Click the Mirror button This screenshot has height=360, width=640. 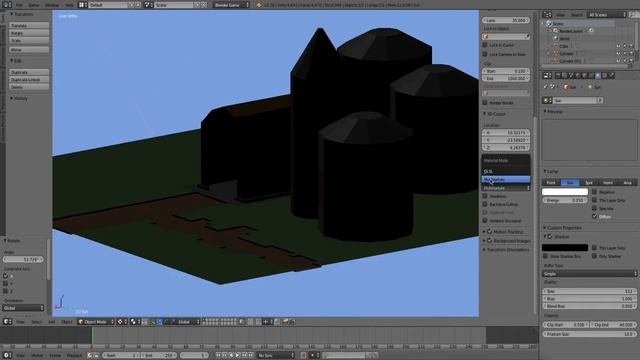click(x=29, y=50)
